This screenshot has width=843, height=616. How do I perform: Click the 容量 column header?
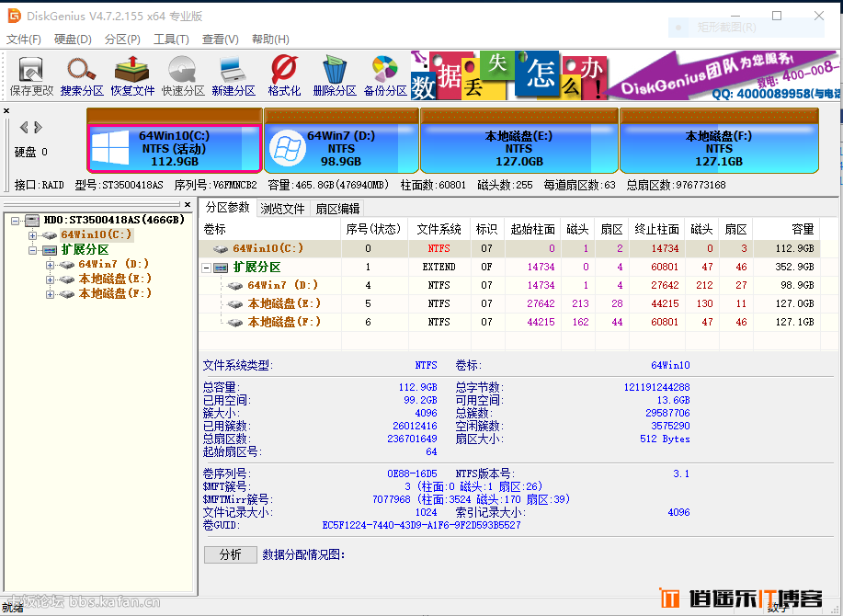(x=787, y=230)
